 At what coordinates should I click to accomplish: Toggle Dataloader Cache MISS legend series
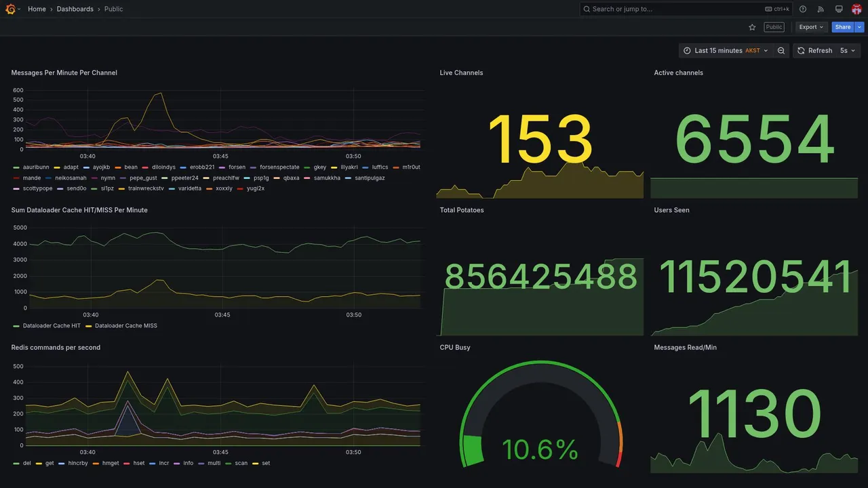(x=121, y=325)
